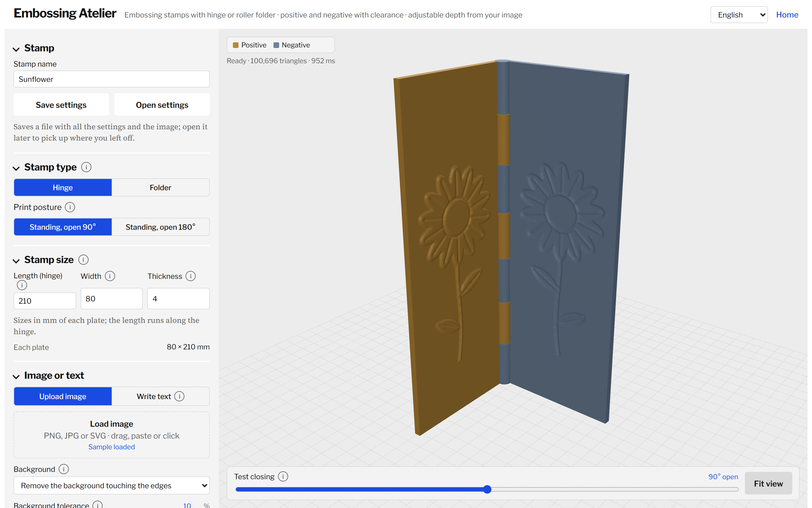812x508 pixels.
Task: Click the Thickness input field
Action: coord(178,298)
